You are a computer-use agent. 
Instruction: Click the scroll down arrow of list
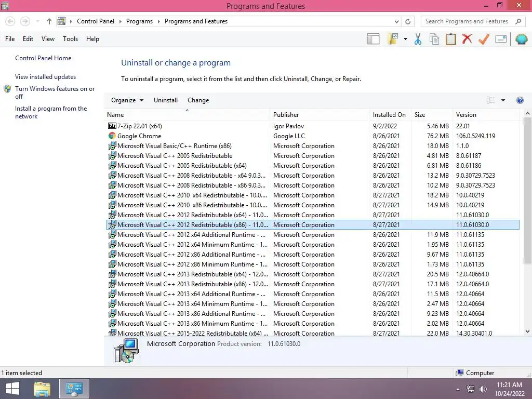coord(527,331)
